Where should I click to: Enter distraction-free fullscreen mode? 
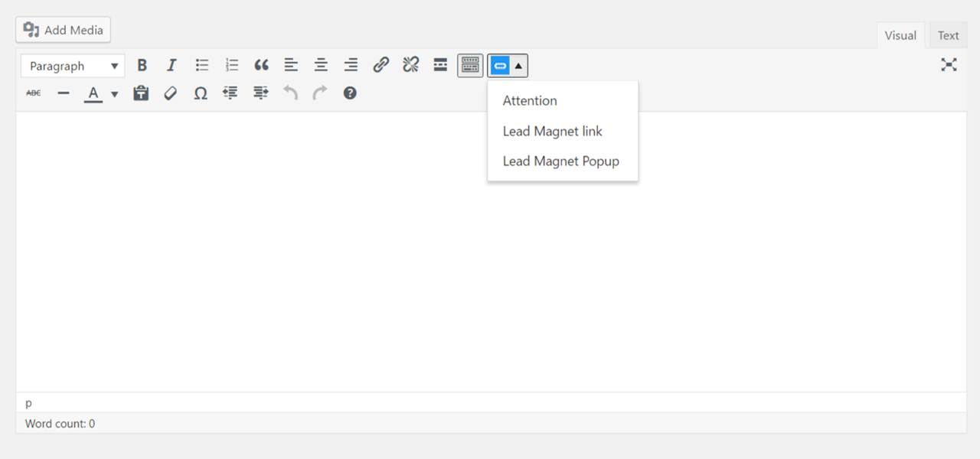(x=949, y=65)
